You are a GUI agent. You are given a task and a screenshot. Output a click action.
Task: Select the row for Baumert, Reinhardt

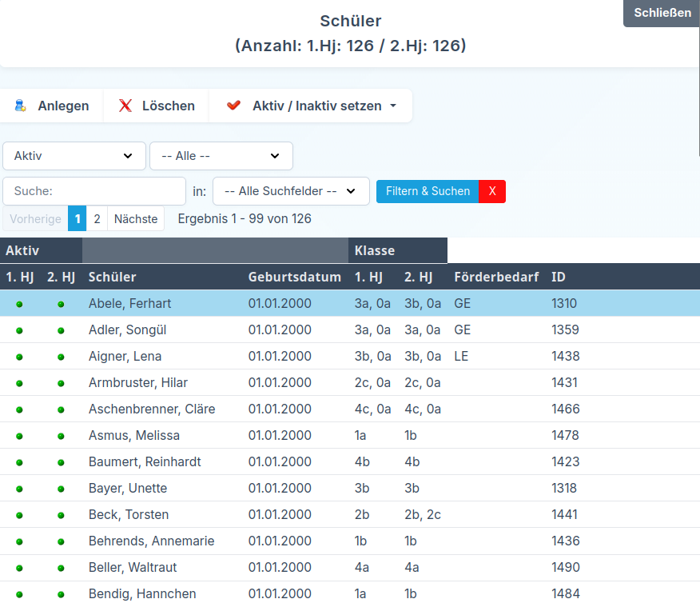[145, 461]
